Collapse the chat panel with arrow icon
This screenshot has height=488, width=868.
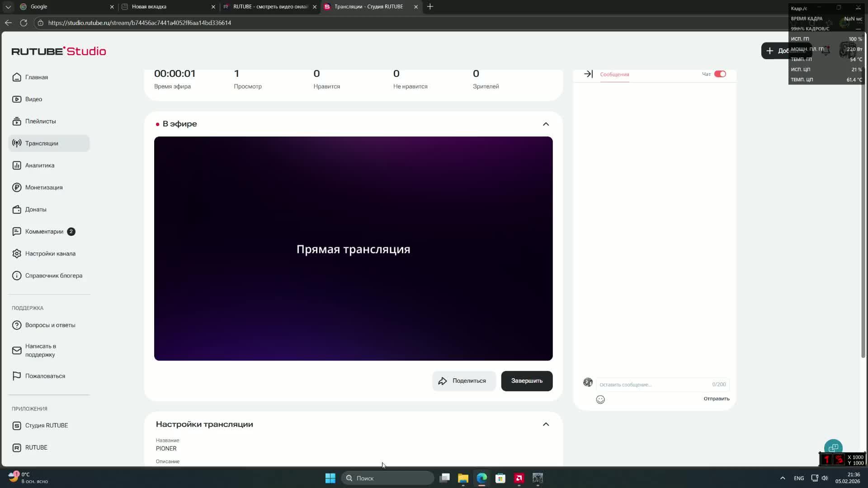click(588, 74)
